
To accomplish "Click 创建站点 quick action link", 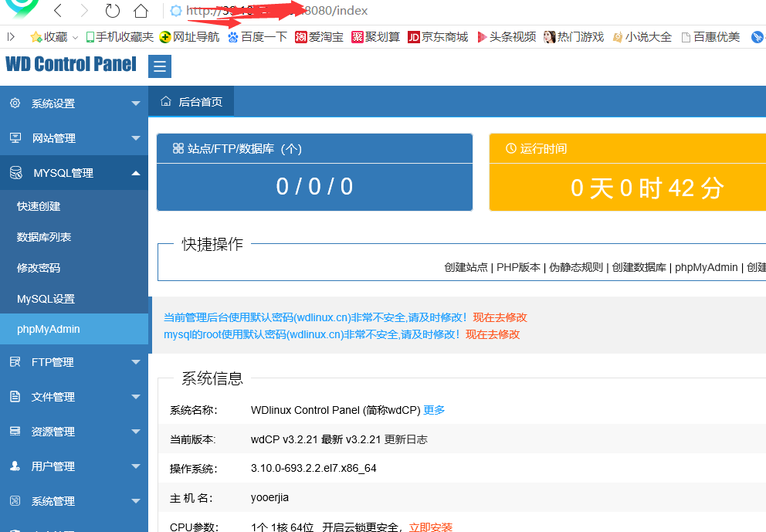I will 466,267.
